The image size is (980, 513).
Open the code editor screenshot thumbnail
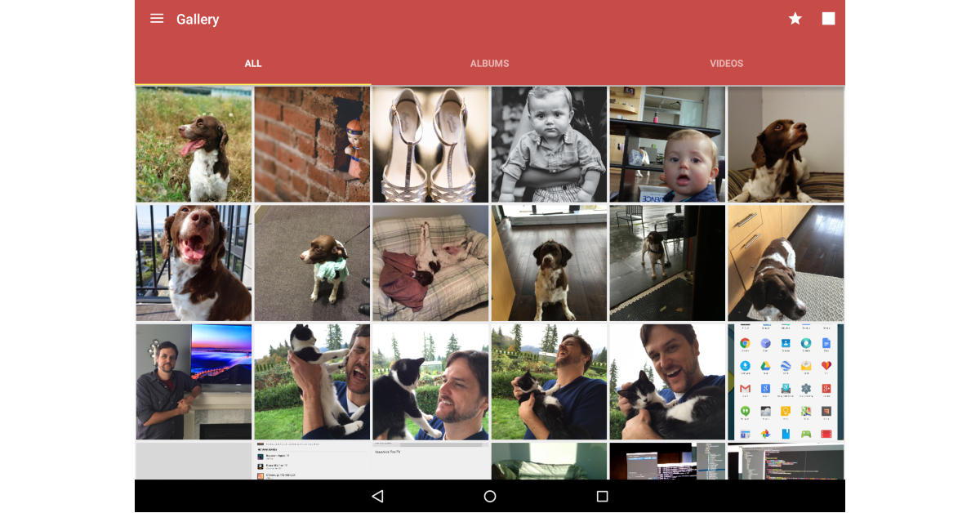786,461
